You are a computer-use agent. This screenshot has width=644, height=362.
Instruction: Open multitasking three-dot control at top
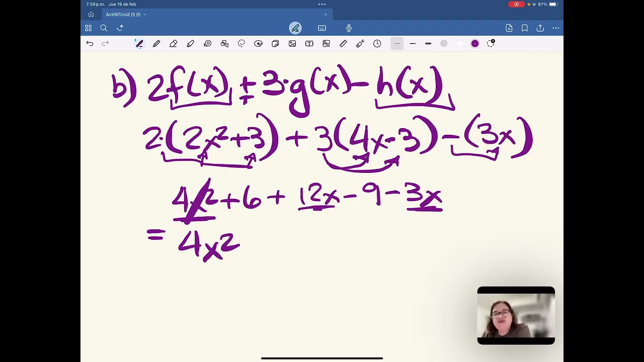322,4
